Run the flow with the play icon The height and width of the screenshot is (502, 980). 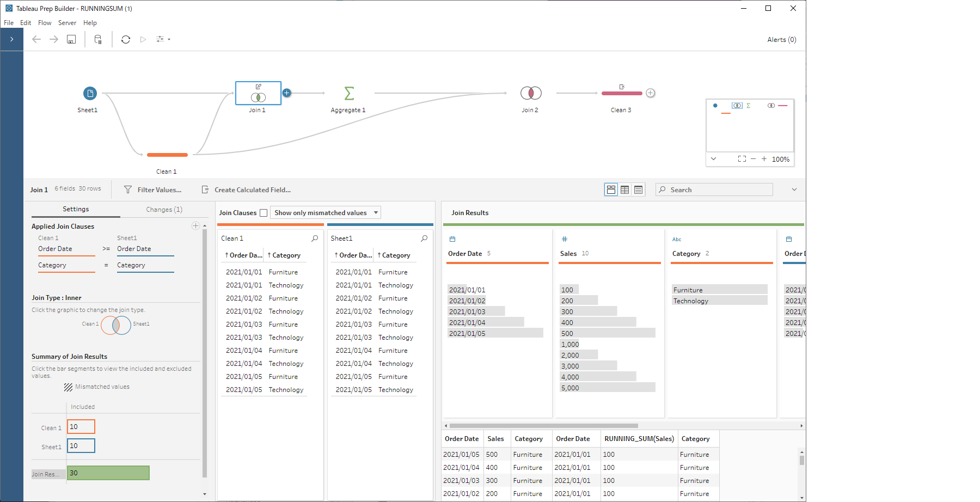(x=143, y=39)
